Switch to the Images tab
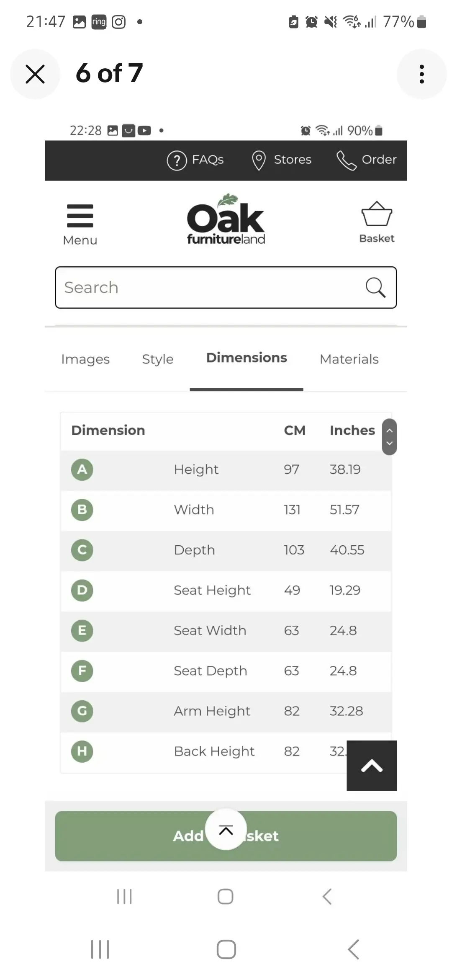The image size is (452, 980). point(85,359)
